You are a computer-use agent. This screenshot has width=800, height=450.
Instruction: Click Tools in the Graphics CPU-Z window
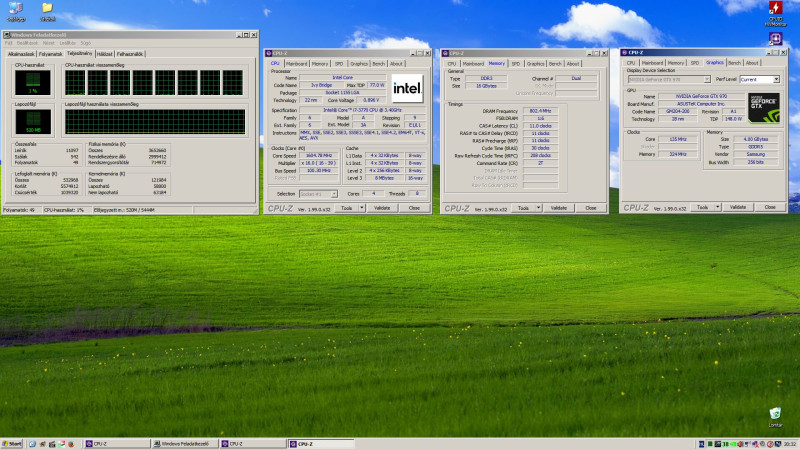point(703,207)
